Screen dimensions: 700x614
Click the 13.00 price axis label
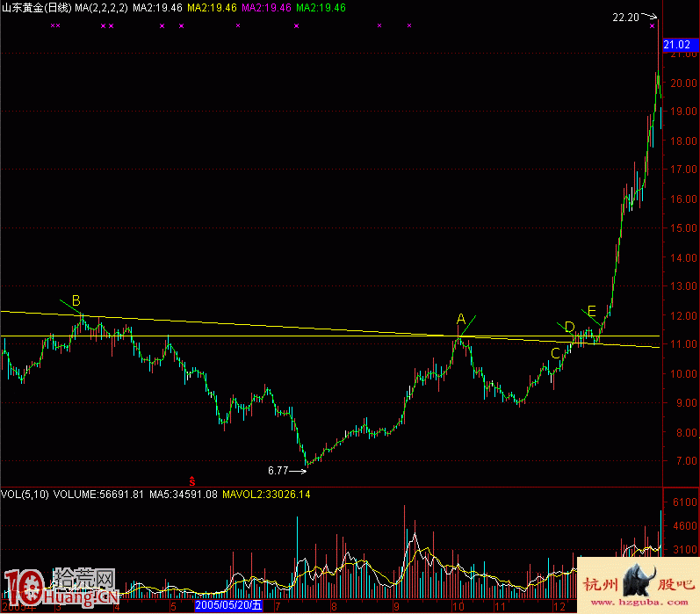pyautogui.click(x=684, y=286)
